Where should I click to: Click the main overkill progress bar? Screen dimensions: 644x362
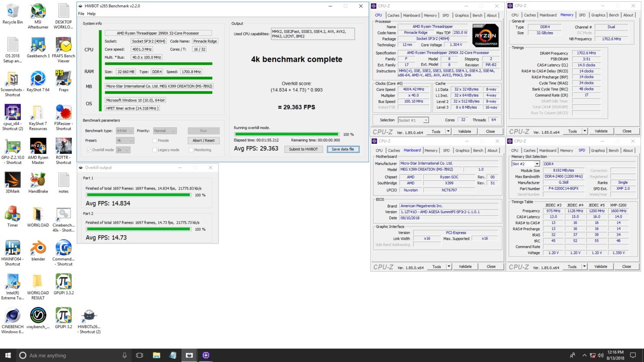287,134
